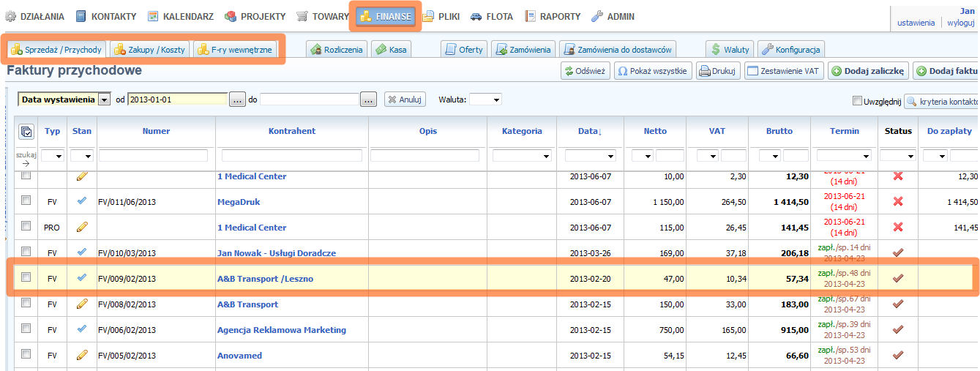Open the A&B Transport /Leszno contractor link
This screenshot has height=371, width=980.
(265, 278)
